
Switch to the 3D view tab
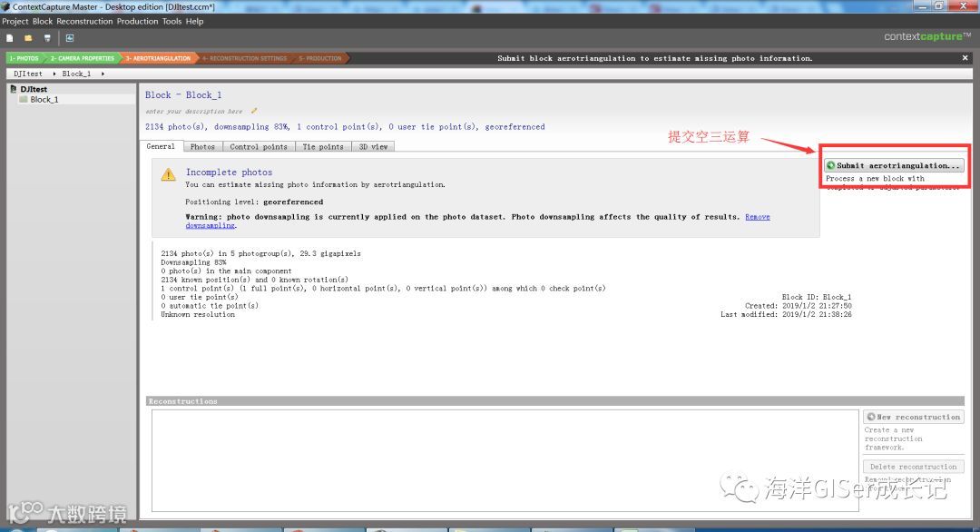(x=373, y=147)
